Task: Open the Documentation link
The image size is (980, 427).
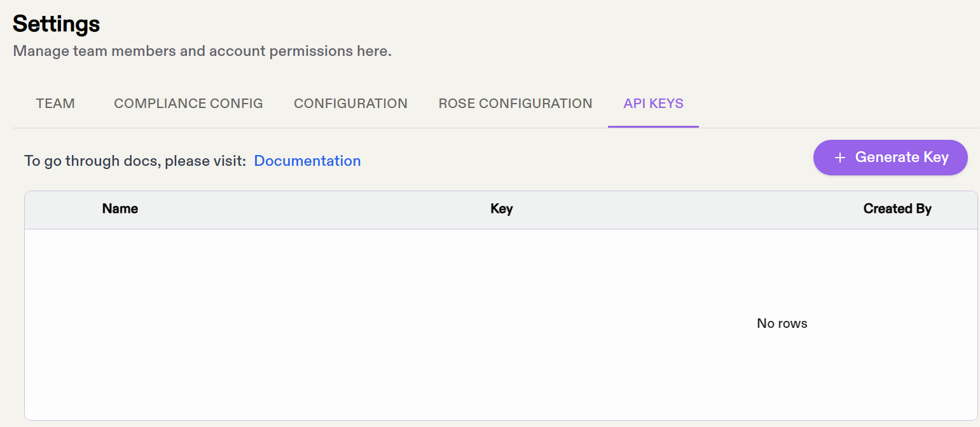Action: click(307, 161)
